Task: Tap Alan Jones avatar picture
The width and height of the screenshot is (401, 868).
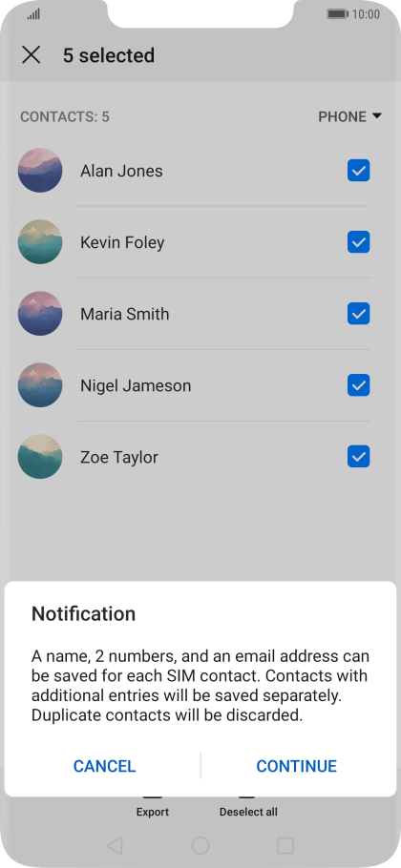Action: tap(40, 171)
